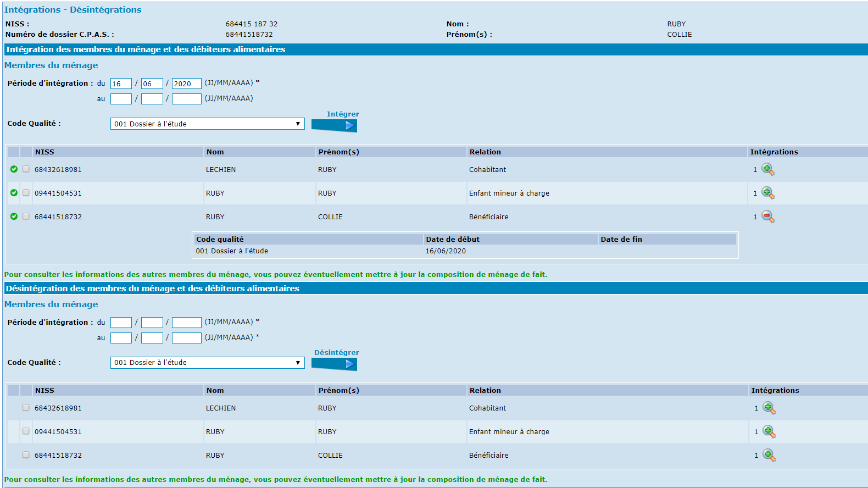Open Code Qualité dropdown in integration section
The height and width of the screenshot is (488, 868).
pos(208,124)
